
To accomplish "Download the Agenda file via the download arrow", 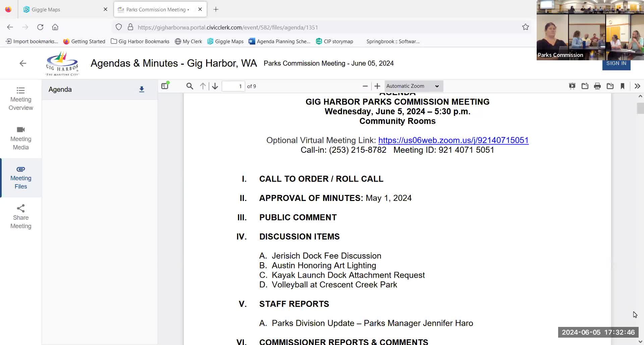I will coord(142,89).
